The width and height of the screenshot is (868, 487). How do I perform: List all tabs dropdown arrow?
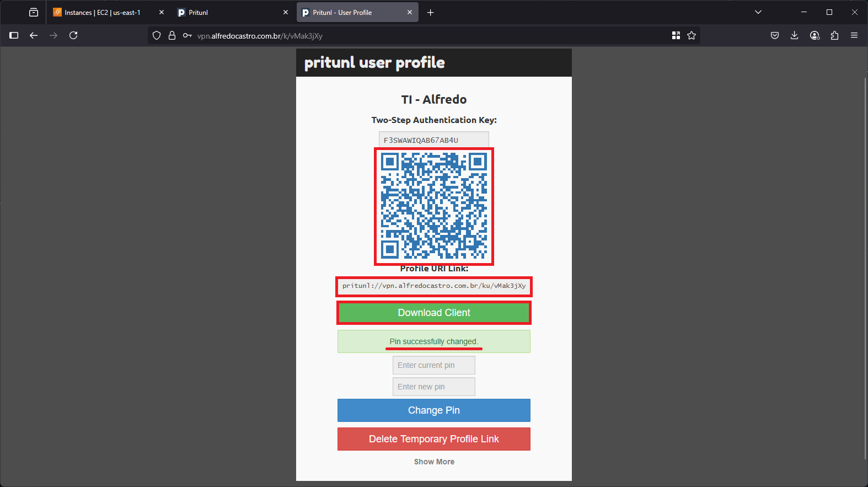[758, 12]
